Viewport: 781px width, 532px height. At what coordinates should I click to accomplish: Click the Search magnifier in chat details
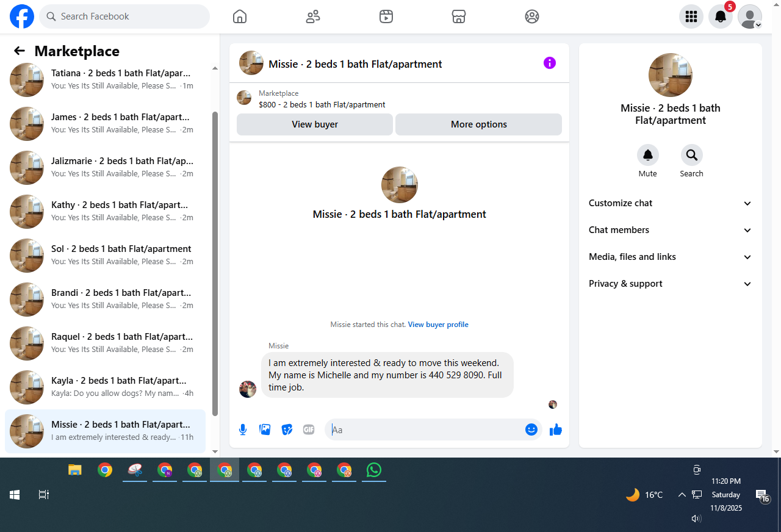(692, 155)
